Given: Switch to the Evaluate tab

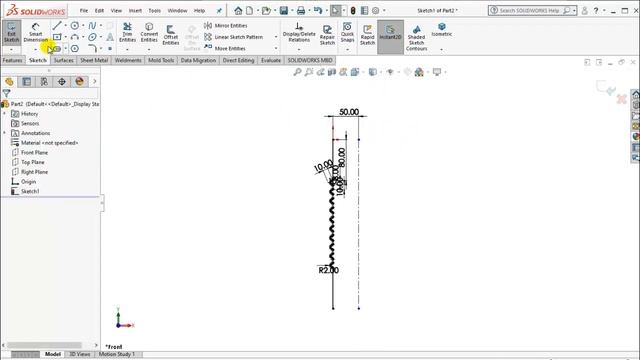Looking at the screenshot, I should pos(271,60).
